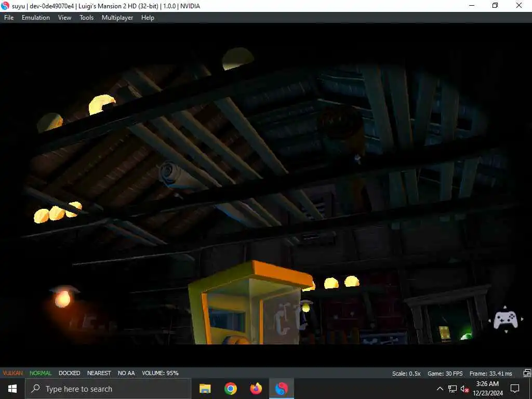
Task: Show hidden system tray icons
Action: (440, 389)
